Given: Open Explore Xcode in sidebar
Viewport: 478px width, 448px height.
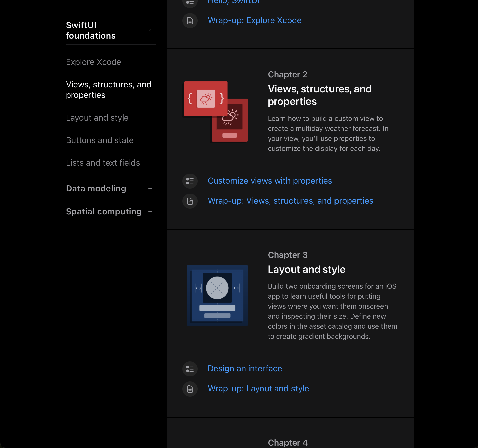Looking at the screenshot, I should click(x=93, y=62).
